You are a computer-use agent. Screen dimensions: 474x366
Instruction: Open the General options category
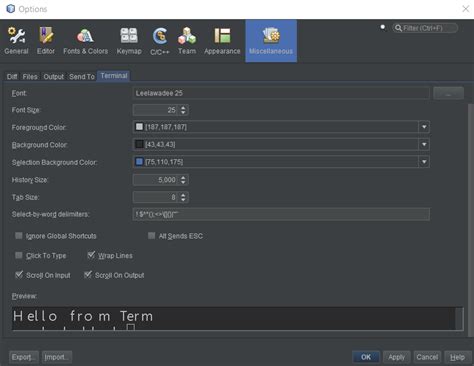pyautogui.click(x=16, y=41)
